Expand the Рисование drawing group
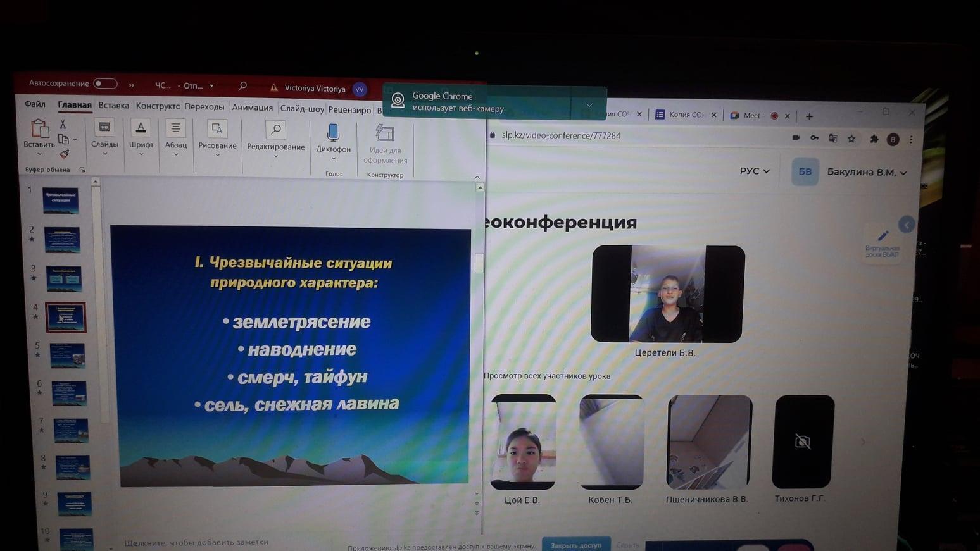980x551 pixels. point(217,136)
